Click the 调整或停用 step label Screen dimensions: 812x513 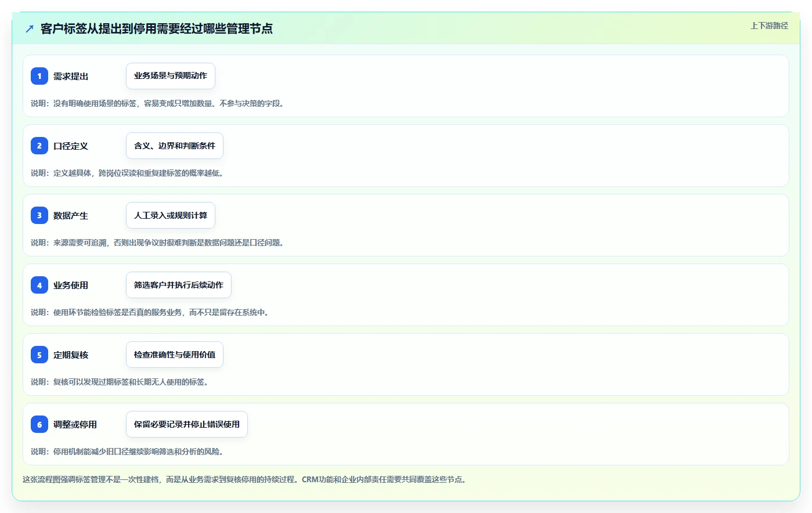75,424
